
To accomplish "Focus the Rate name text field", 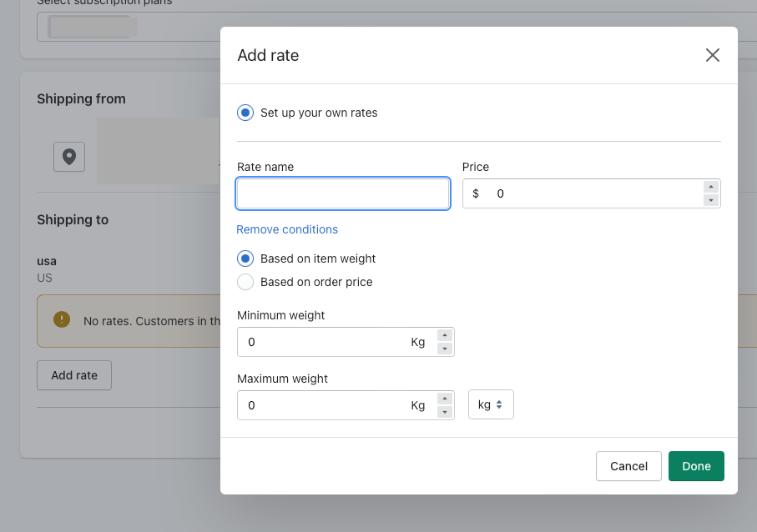I will click(343, 193).
